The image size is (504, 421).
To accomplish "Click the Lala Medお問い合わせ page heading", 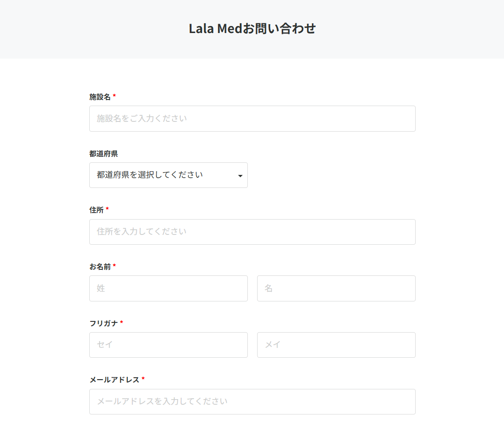I will point(252,29).
